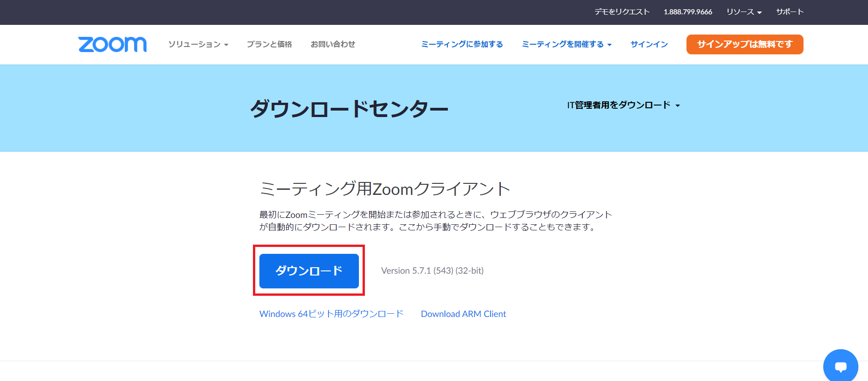Viewport: 868px width, 381px height.
Task: Expand ミーティングを開催する dropdown
Action: point(566,44)
